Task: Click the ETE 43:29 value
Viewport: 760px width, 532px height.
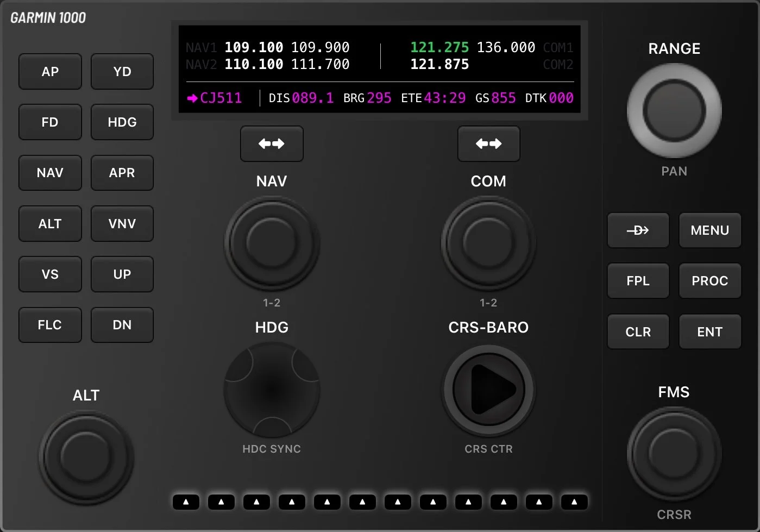Action: 445,98
